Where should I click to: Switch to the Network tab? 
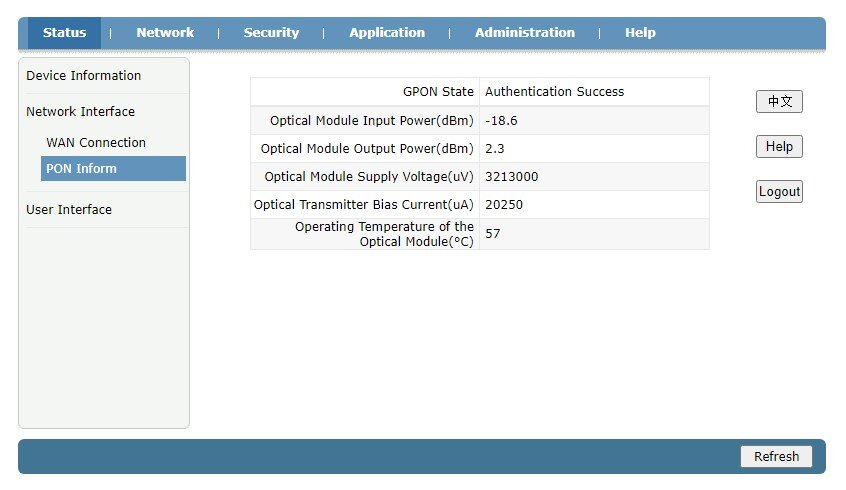tap(165, 33)
